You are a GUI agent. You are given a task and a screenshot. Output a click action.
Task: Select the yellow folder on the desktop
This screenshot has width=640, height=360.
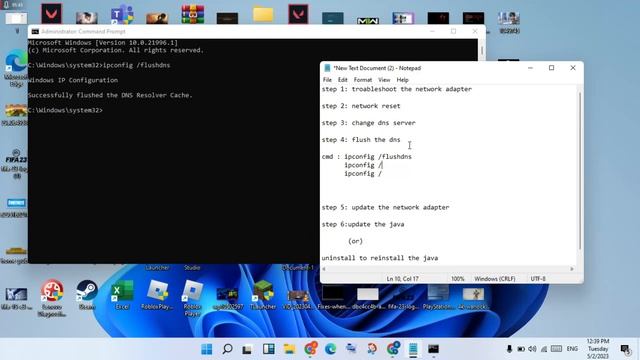click(x=263, y=14)
